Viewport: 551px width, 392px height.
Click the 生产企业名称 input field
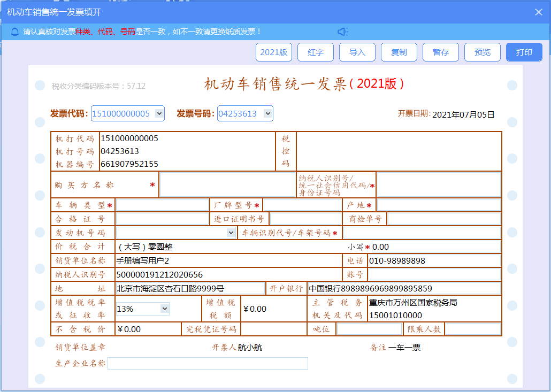[x=208, y=363]
